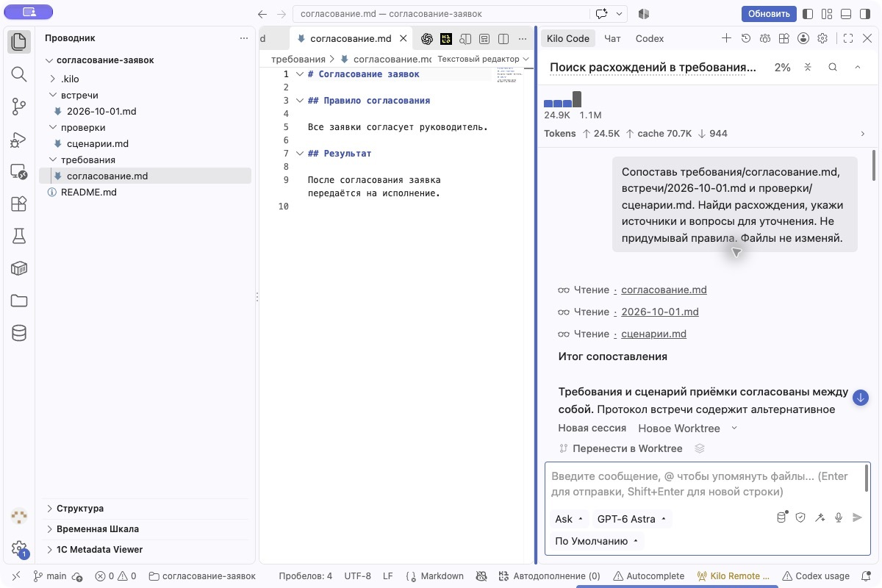Screen dimensions: 882x588
Task: Open editor more actions ellipsis
Action: point(523,39)
